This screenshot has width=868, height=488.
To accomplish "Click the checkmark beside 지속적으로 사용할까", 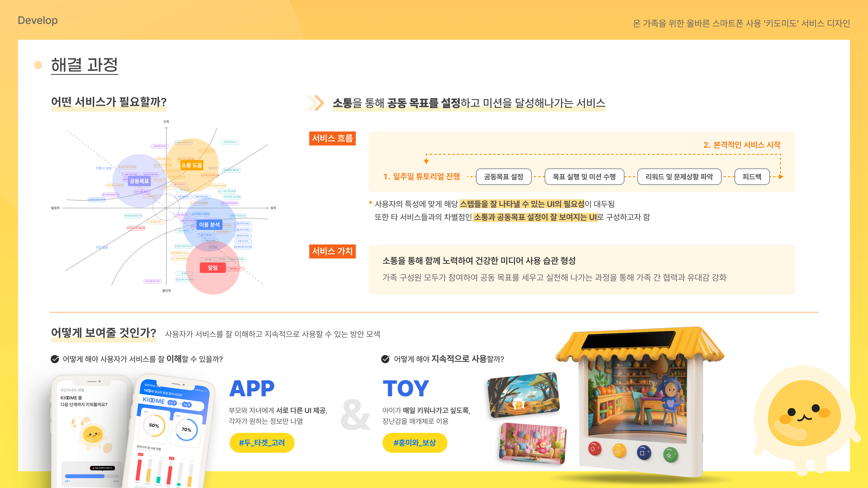I will pyautogui.click(x=385, y=359).
